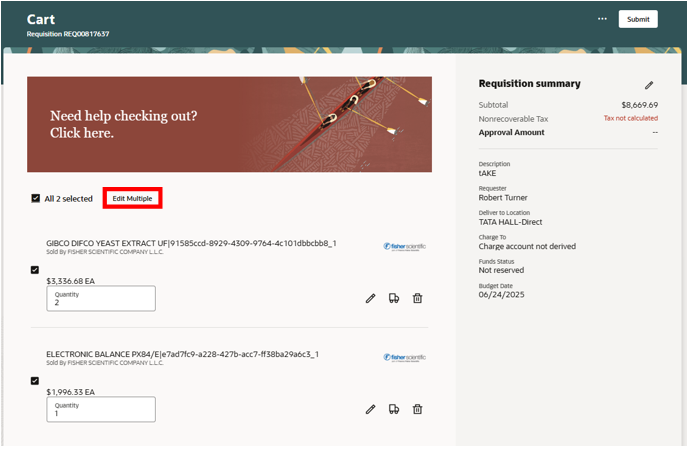This screenshot has width=688, height=451.
Task: Click Fisher Scientific logo beside ELECTRONIC BALANCE
Action: click(405, 358)
